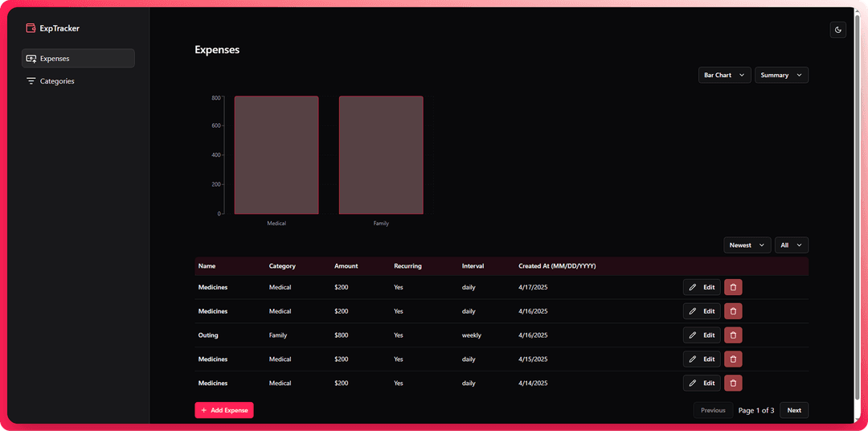This screenshot has height=431, width=868.
Task: Click the Medical label under the chart
Action: pos(276,224)
